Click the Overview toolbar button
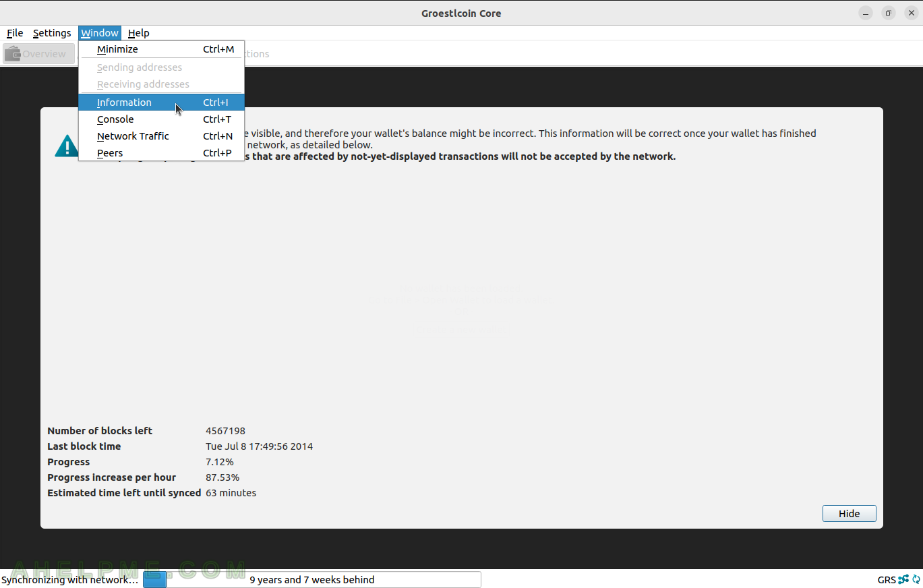This screenshot has height=588, width=923. [x=38, y=54]
